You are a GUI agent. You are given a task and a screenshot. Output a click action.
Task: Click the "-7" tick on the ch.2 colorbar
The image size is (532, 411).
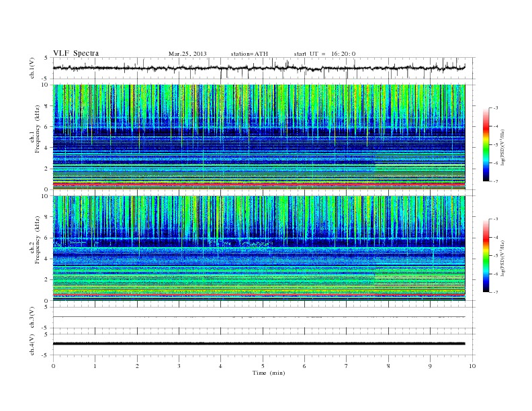(496, 292)
